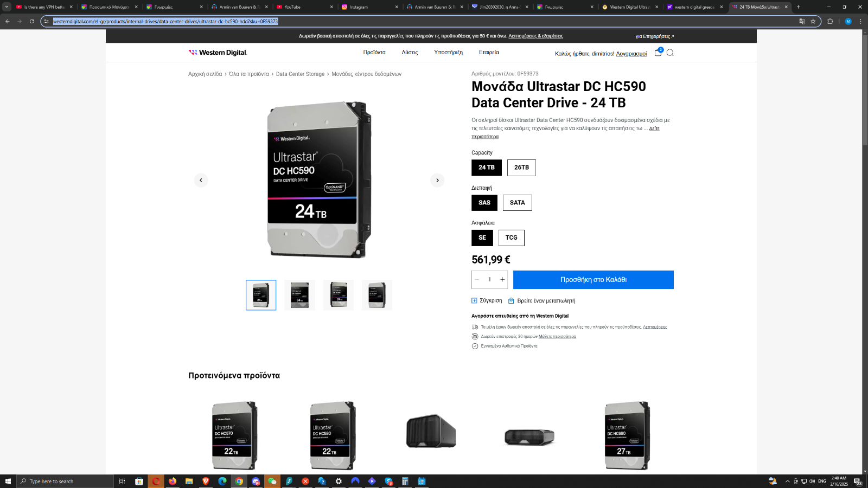Increase quantity with plus button
868x488 pixels.
[x=502, y=280]
